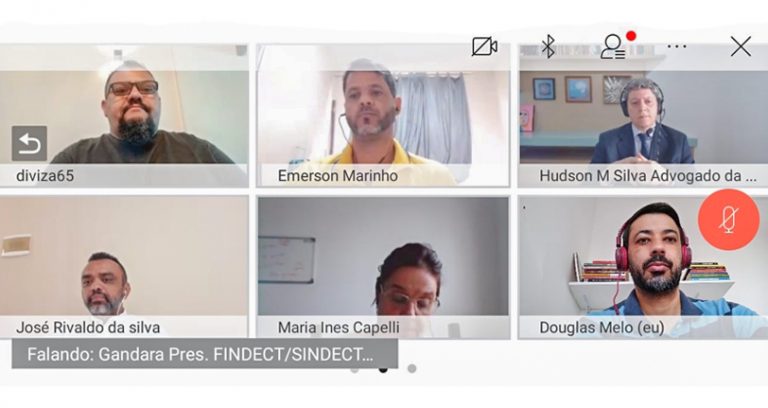Viewport: 768px width, 408px height.
Task: Select the diviza65 video tile
Action: coord(124,116)
